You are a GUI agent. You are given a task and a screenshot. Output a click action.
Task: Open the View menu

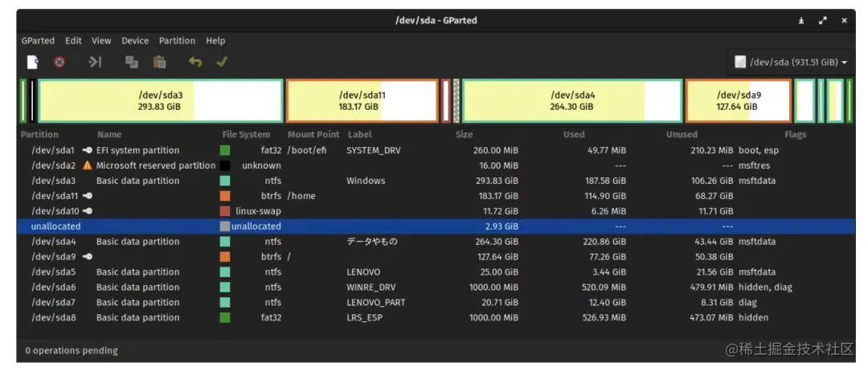click(x=101, y=41)
